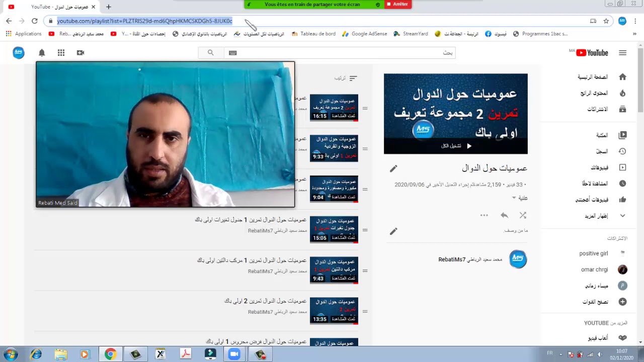The image size is (644, 362).
Task: Grab reorder handle of 13:35 video
Action: point(365,311)
